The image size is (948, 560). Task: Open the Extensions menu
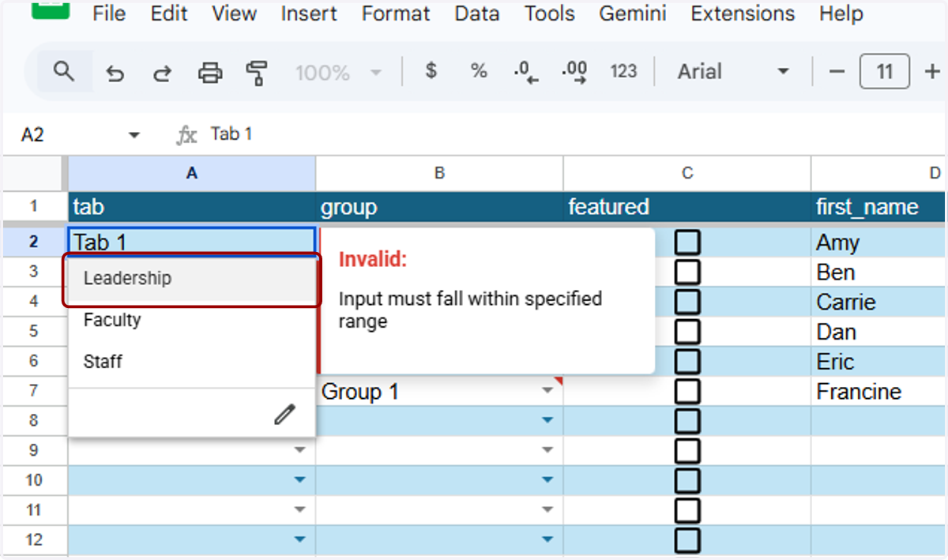coord(743,13)
